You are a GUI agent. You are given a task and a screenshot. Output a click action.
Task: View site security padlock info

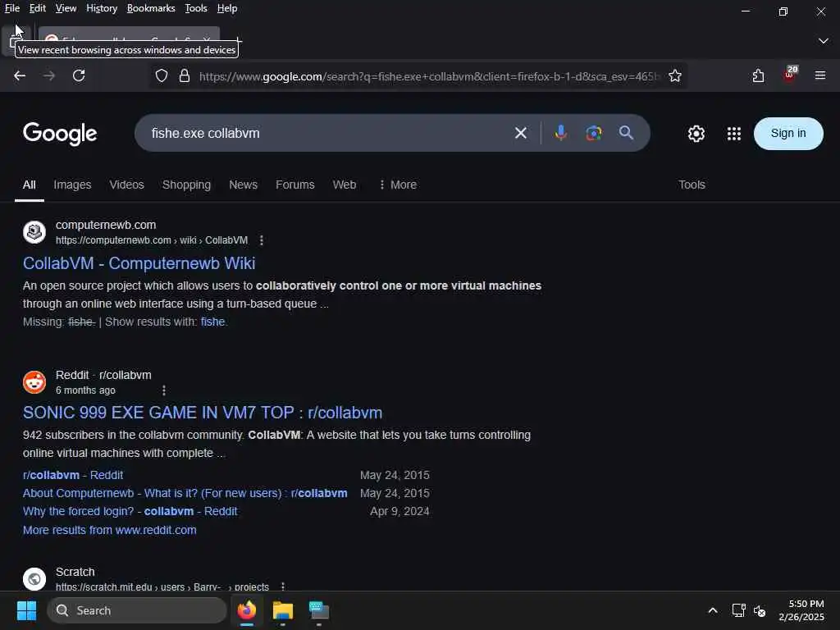click(x=185, y=76)
